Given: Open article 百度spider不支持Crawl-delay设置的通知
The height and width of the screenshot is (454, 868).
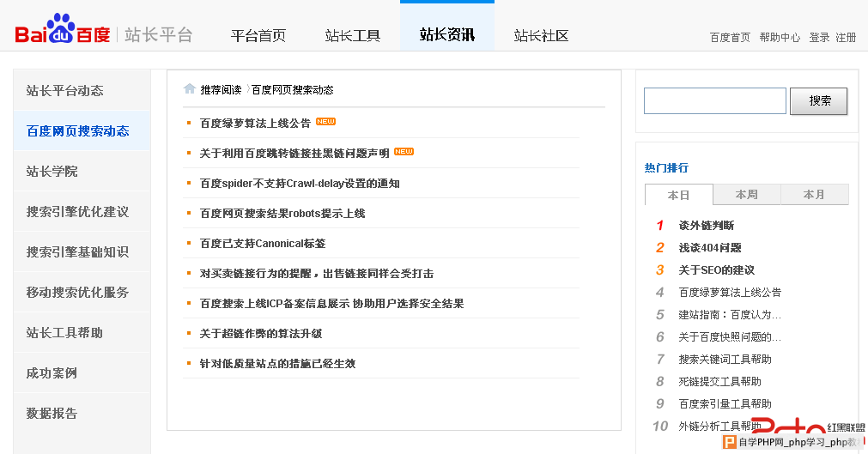Looking at the screenshot, I should (x=300, y=184).
